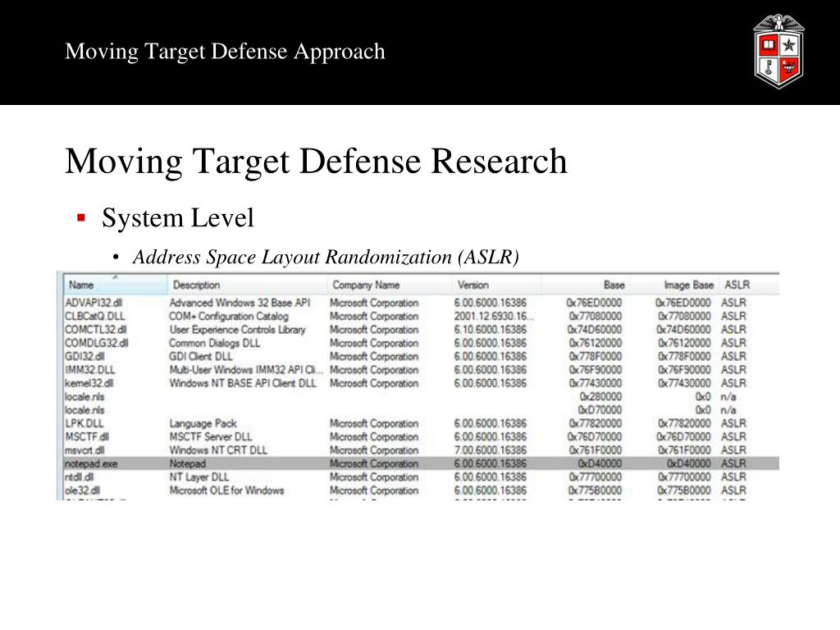Select Image Base value 0x778F0000 for GDI32.dll
Image resolution: width=840 pixels, height=630 pixels.
(x=684, y=356)
